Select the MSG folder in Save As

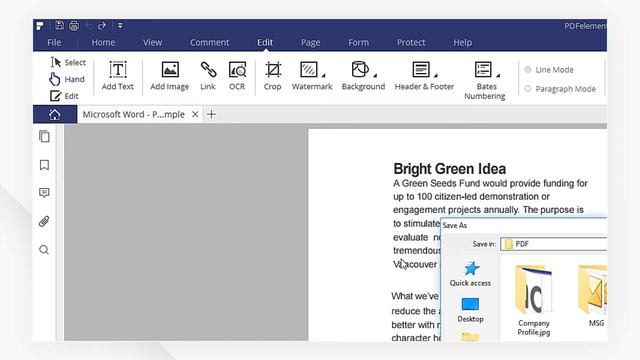point(593,296)
